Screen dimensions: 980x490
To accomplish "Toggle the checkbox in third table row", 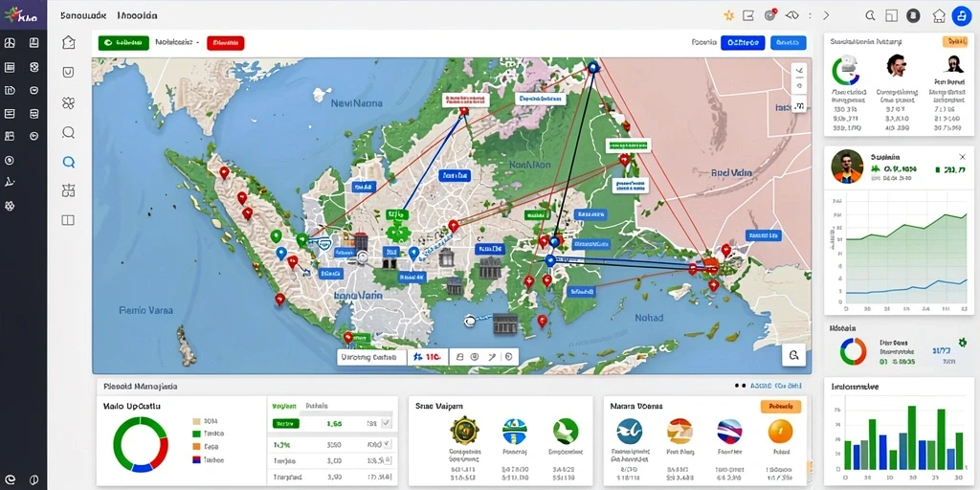I will [387, 460].
